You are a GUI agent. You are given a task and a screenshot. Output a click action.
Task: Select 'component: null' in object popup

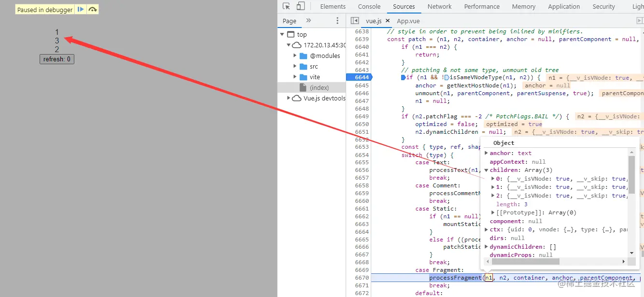516,221
